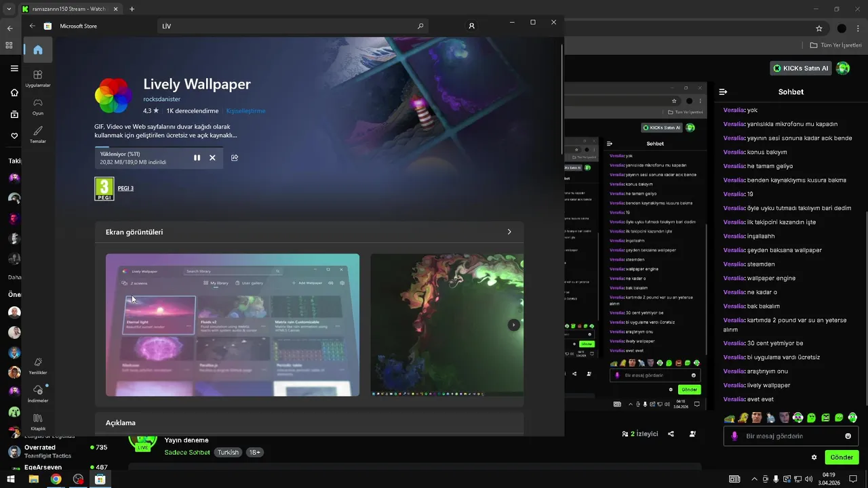Pause the Lively Wallpaper download
868x488 pixels.
[x=197, y=157]
